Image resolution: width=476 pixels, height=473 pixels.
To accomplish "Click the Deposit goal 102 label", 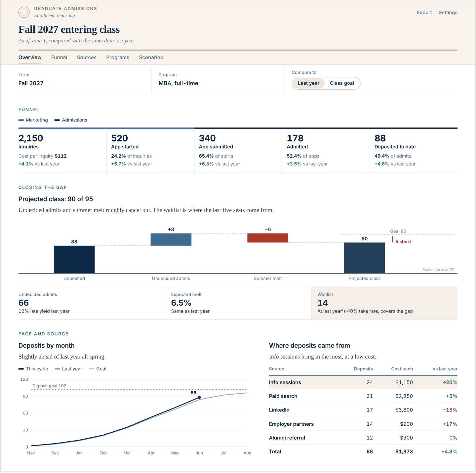I will click(49, 386).
